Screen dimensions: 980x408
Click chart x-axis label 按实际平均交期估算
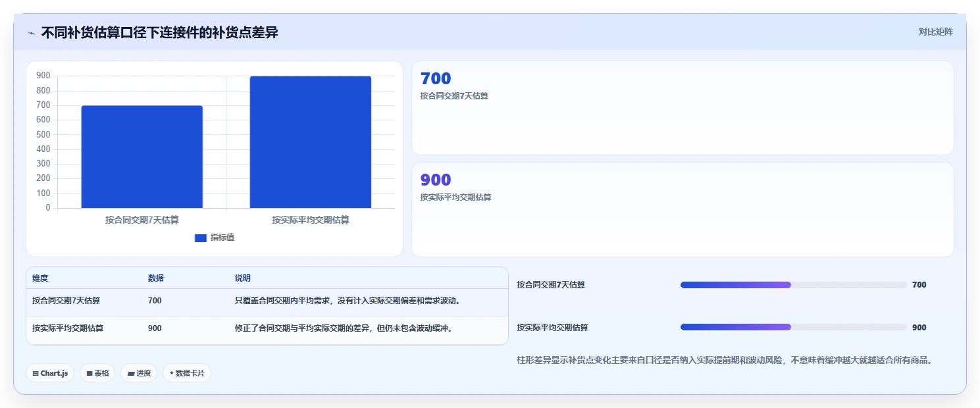point(311,220)
